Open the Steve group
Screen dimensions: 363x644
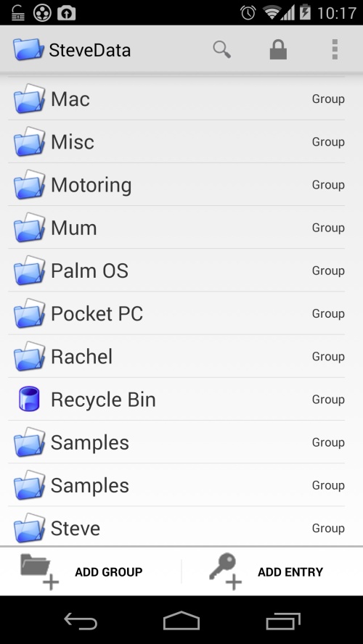pyautogui.click(x=176, y=528)
